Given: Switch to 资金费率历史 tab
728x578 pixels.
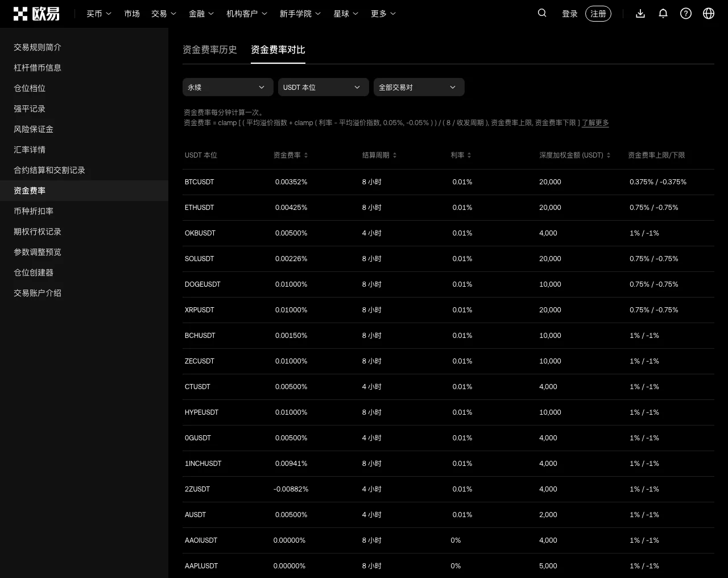Looking at the screenshot, I should pos(210,50).
